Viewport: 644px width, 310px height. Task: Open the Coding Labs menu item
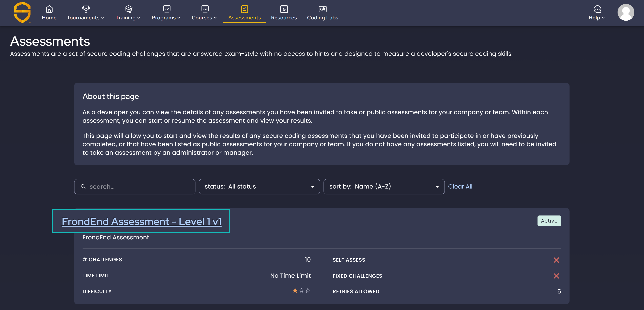[x=323, y=18]
